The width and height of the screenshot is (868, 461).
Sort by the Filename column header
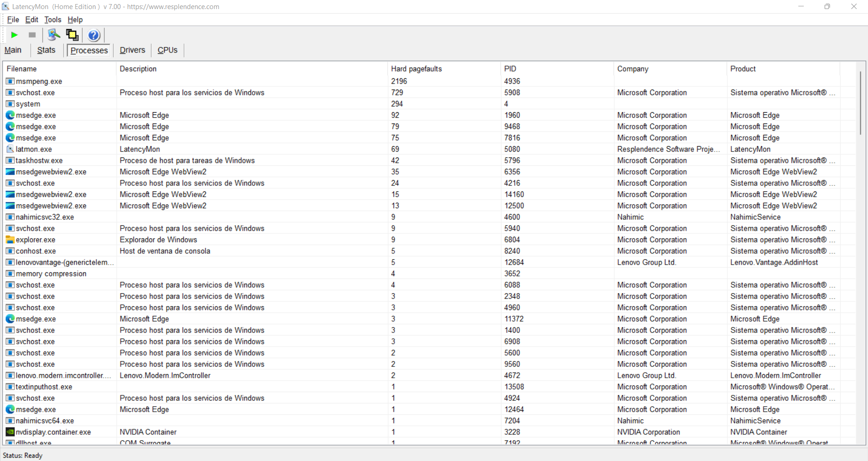(x=60, y=69)
